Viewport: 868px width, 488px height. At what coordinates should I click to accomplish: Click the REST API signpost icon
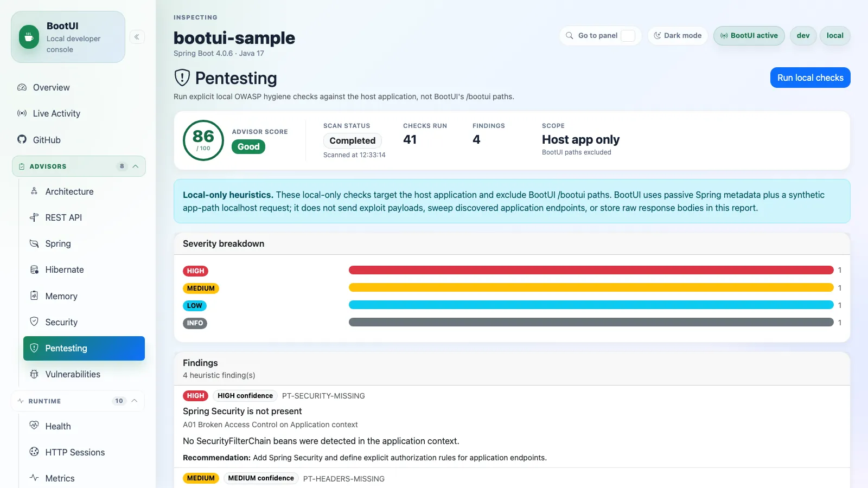click(34, 217)
